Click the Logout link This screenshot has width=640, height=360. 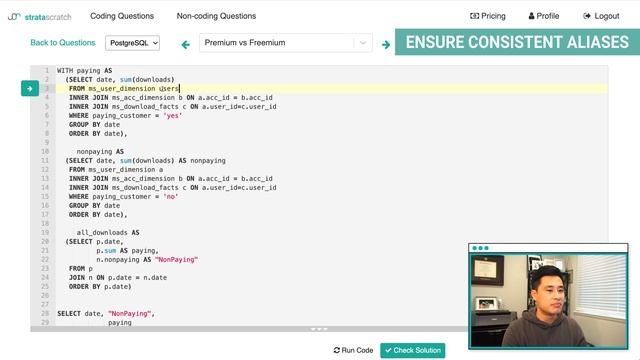[x=601, y=16]
